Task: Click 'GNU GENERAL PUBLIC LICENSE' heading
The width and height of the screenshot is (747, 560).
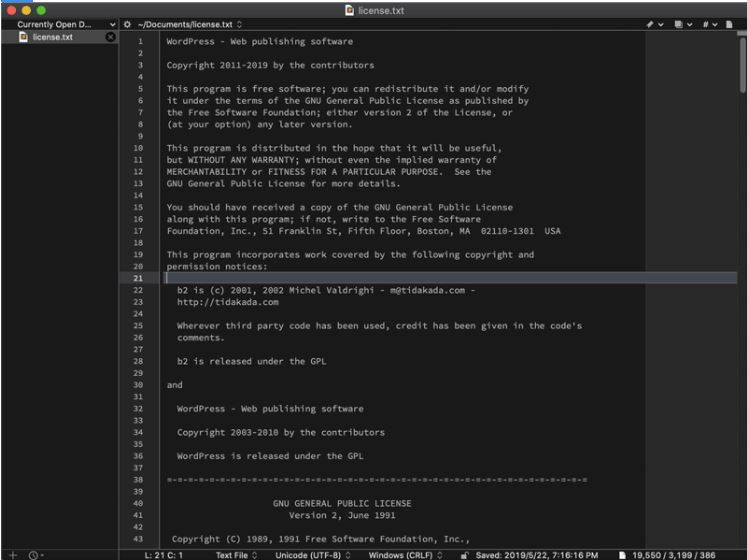Action: coord(342,503)
